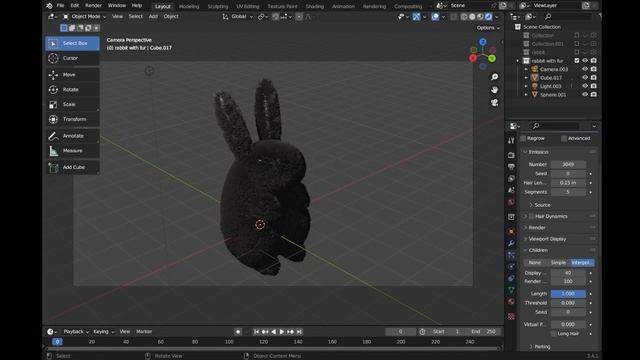Set Children type to Interpolated
Screen dimensions: 640x360
click(582, 262)
